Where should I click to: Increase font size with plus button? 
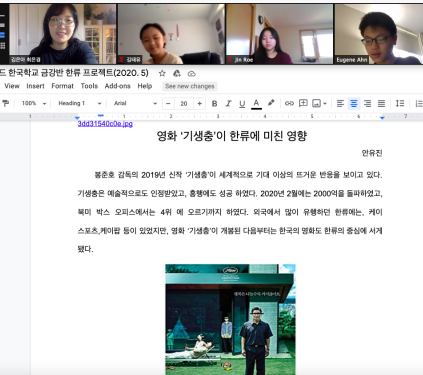199,104
